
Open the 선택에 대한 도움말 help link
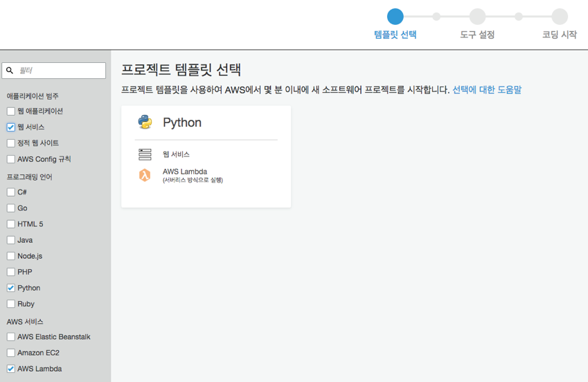(x=487, y=90)
